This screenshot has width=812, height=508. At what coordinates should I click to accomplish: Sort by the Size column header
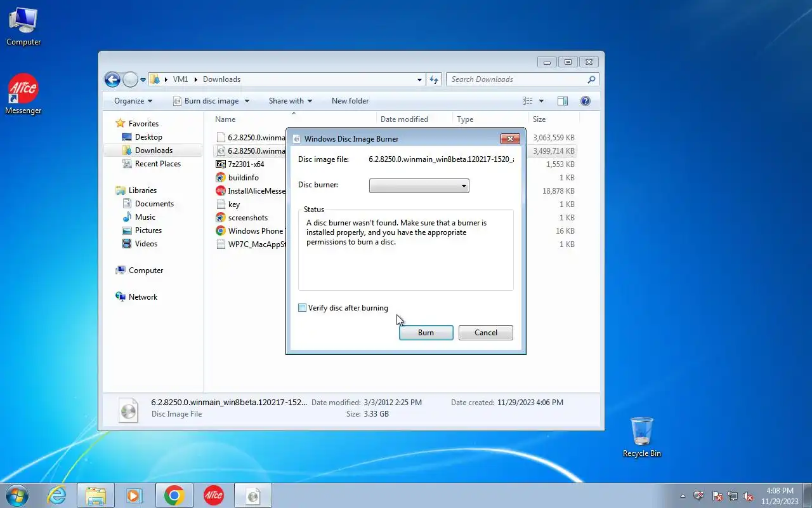click(x=539, y=119)
